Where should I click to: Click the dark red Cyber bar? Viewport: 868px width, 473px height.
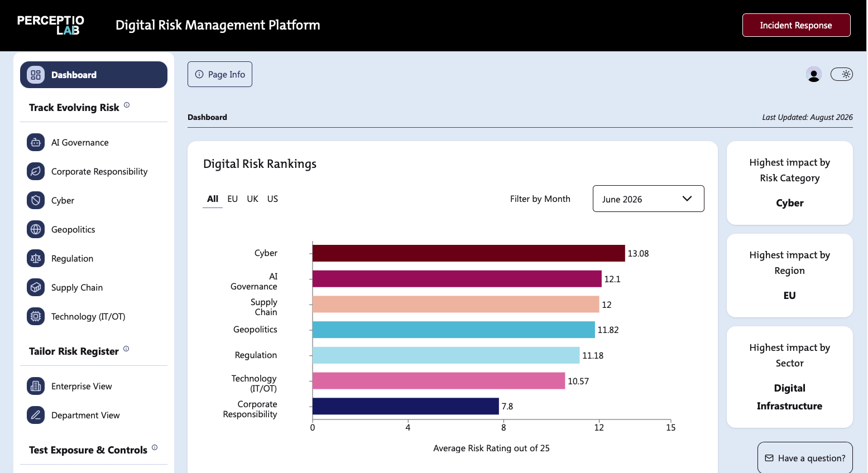468,253
